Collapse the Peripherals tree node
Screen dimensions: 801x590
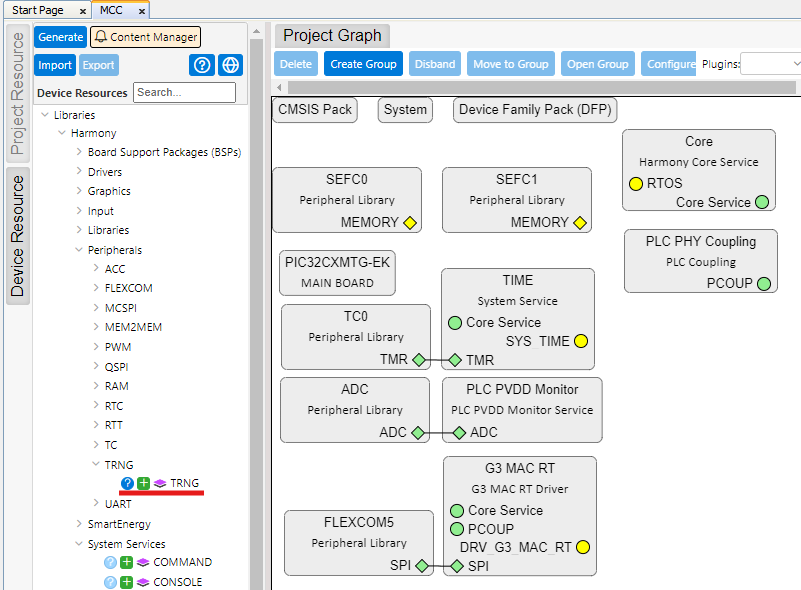coord(80,250)
